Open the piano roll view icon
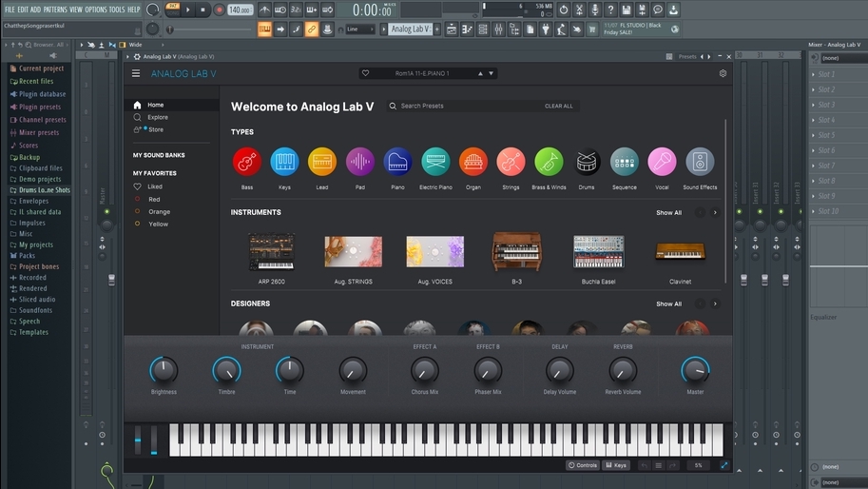The height and width of the screenshot is (489, 868). tap(467, 29)
